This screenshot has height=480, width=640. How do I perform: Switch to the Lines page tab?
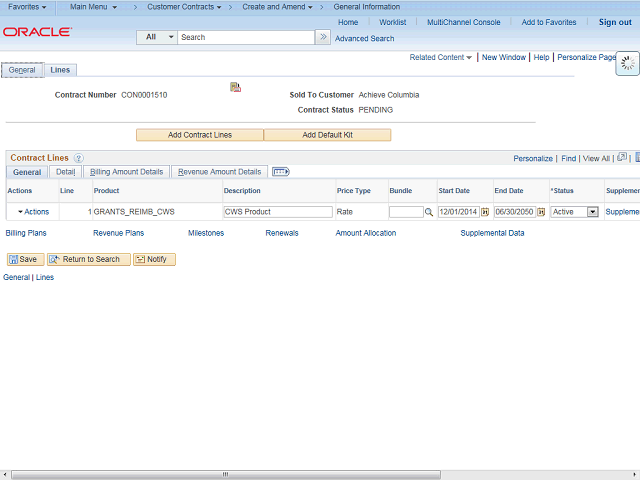[x=60, y=70]
